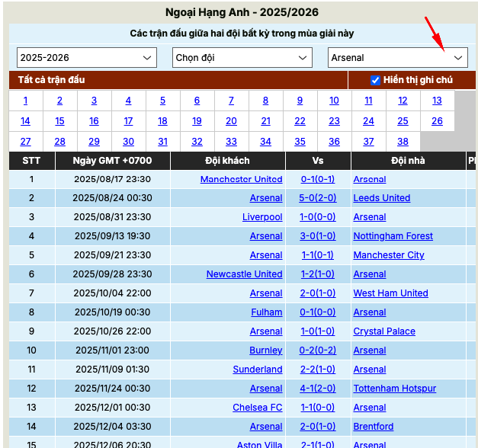Open Fulham team link

tap(266, 312)
